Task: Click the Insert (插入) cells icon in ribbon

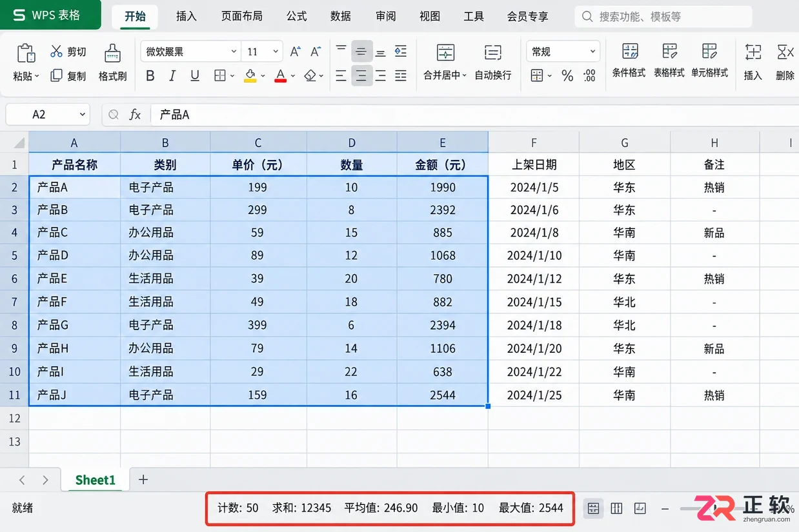Action: click(x=753, y=52)
